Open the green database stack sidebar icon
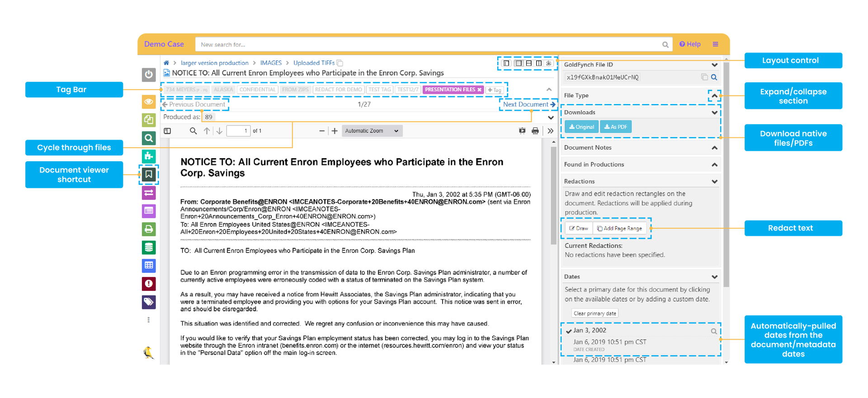This screenshot has width=868, height=398. [149, 247]
